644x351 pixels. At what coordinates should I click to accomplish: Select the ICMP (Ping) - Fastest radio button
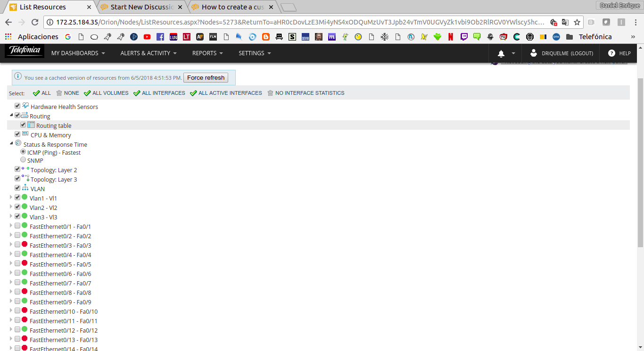click(23, 152)
